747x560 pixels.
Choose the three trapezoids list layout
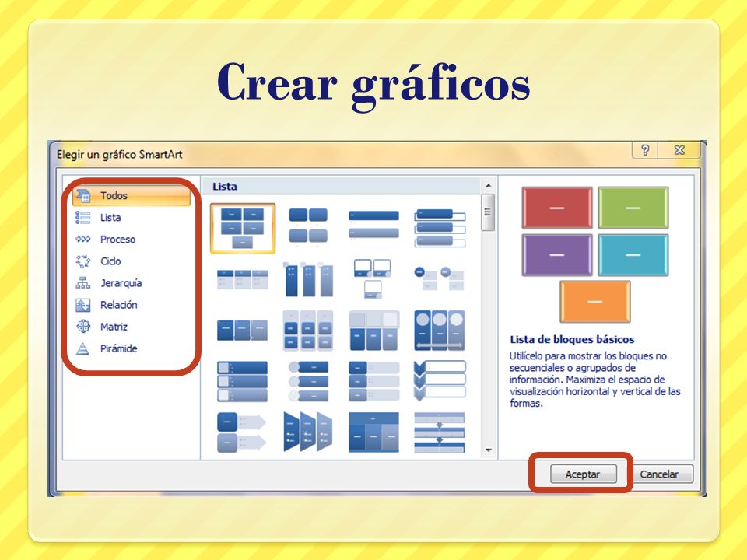pos(308,432)
